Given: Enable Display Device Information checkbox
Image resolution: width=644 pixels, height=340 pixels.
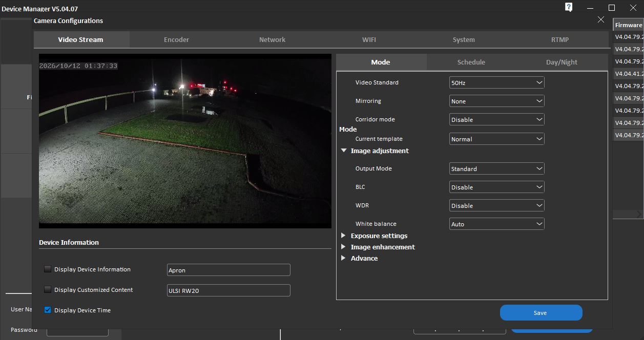Looking at the screenshot, I should [48, 269].
